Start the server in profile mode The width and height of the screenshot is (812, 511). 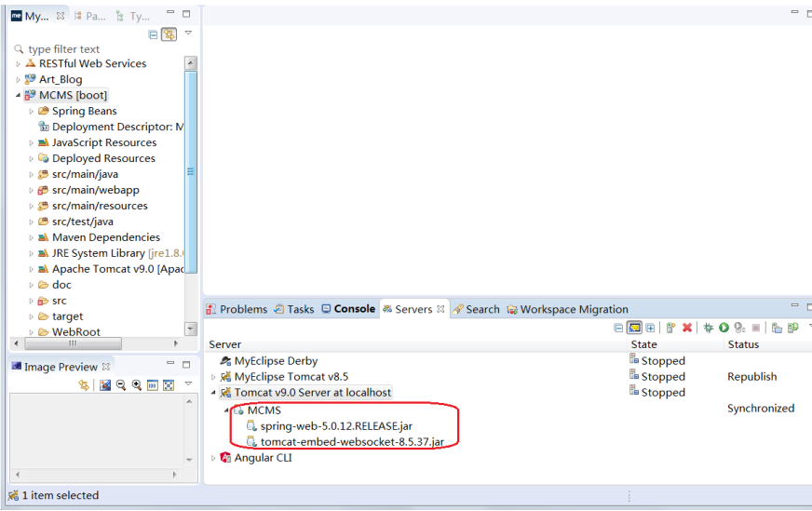click(x=739, y=328)
